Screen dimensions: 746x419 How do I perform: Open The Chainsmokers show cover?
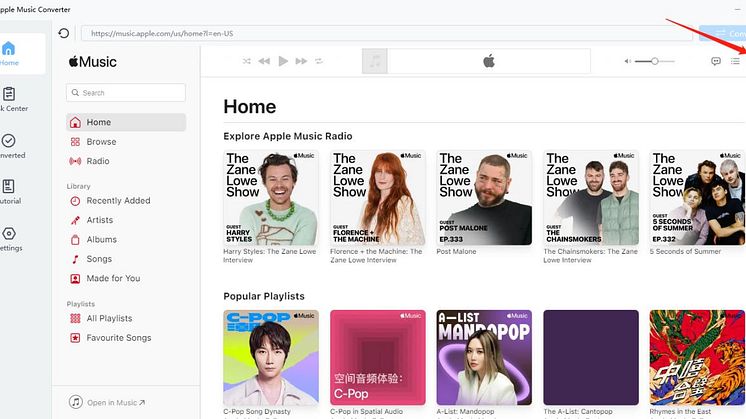click(x=591, y=198)
